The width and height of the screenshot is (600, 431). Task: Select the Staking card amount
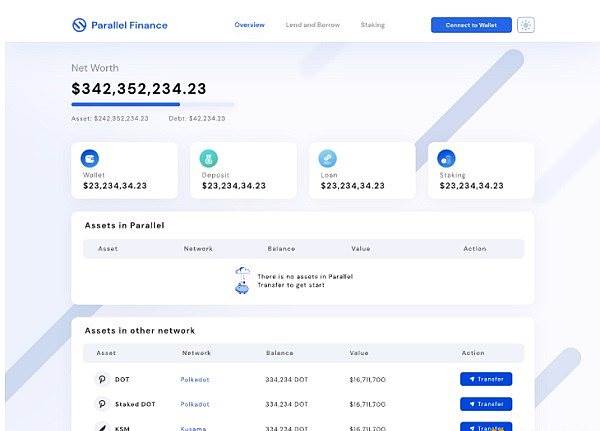pos(471,186)
